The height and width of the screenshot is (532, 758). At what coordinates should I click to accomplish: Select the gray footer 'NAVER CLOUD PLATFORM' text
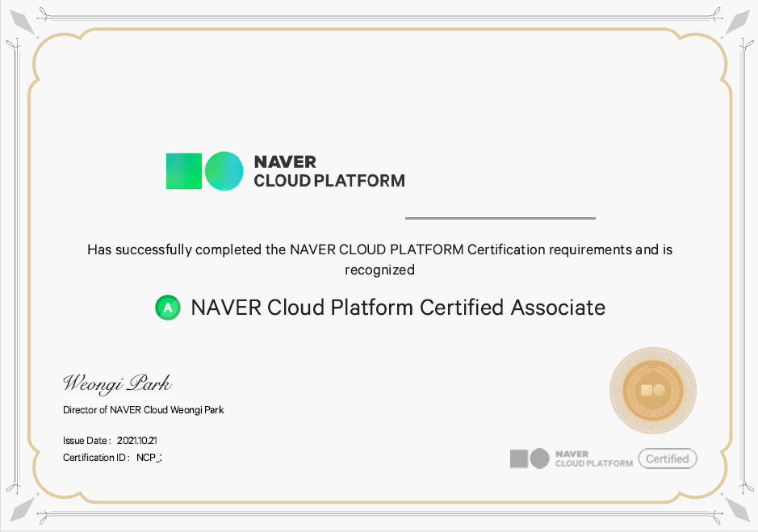point(593,459)
